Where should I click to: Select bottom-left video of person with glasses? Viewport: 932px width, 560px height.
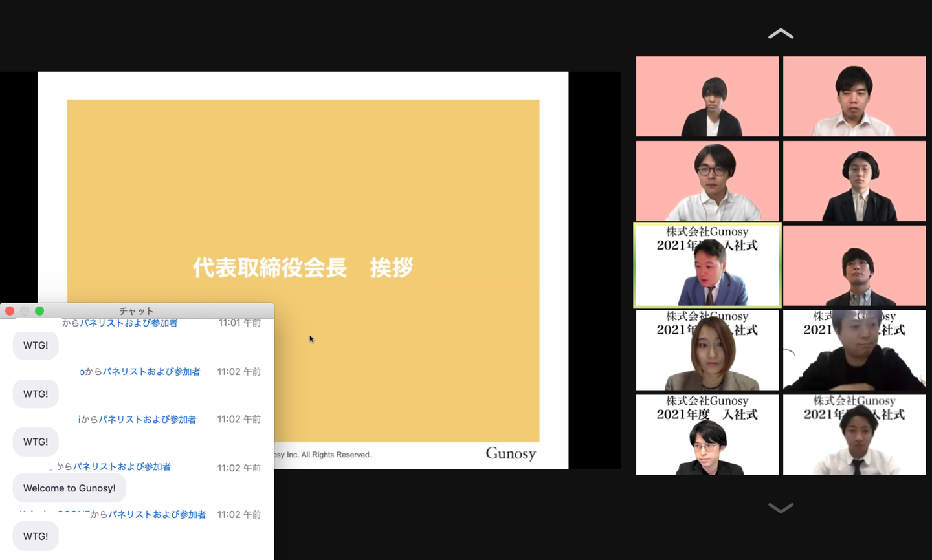(x=707, y=435)
